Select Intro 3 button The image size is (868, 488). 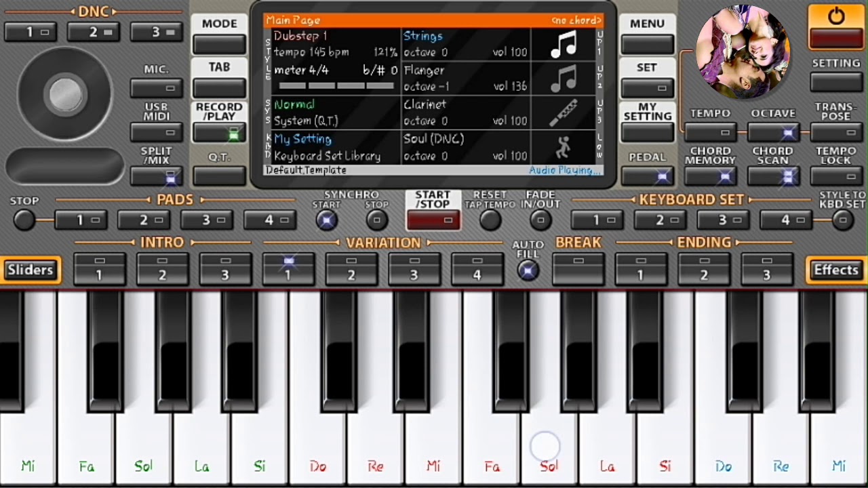[225, 269]
